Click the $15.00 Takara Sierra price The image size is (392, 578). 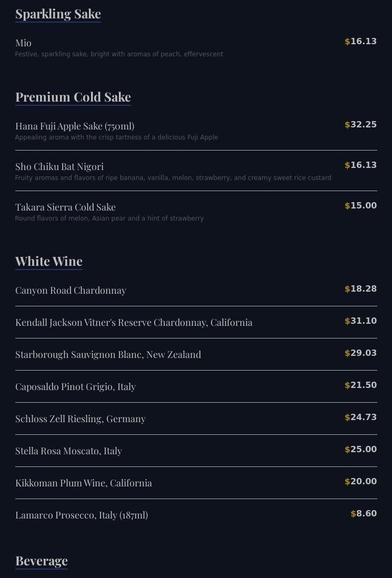[x=360, y=205]
